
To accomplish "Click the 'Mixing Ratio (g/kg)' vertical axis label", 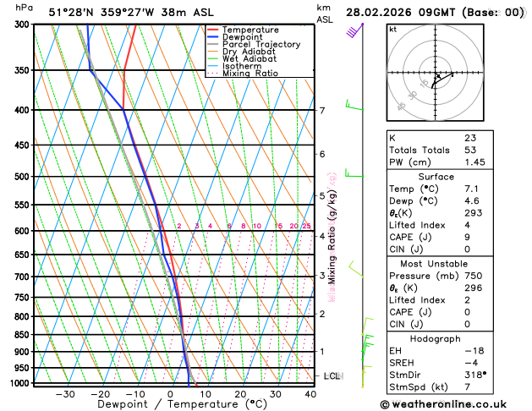I will click(x=332, y=237).
